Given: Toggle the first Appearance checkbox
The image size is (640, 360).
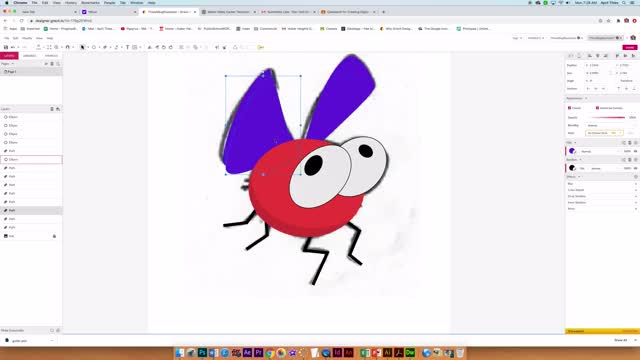Looking at the screenshot, I should click(x=569, y=108).
